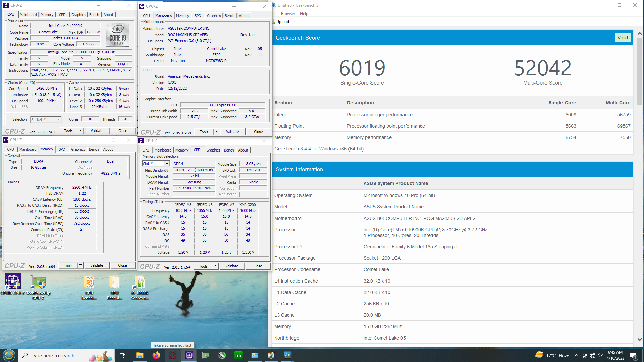Click the green arrow taskbar app icon
Screen dimensions: 644x362
click(x=222, y=355)
